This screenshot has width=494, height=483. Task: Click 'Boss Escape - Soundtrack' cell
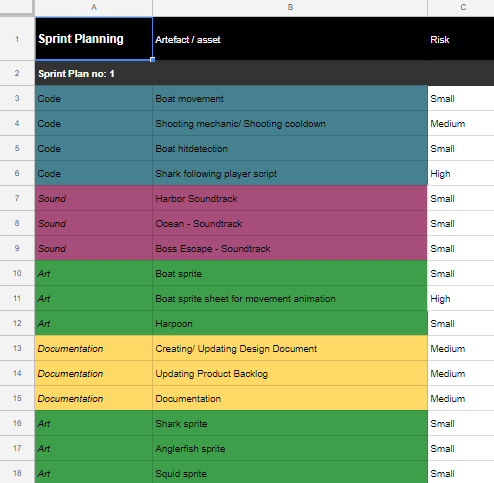click(290, 248)
